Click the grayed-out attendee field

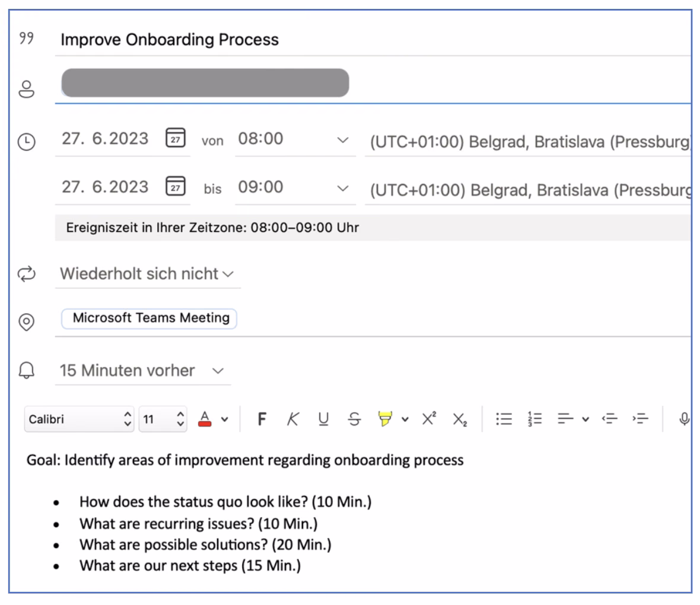pos(205,82)
